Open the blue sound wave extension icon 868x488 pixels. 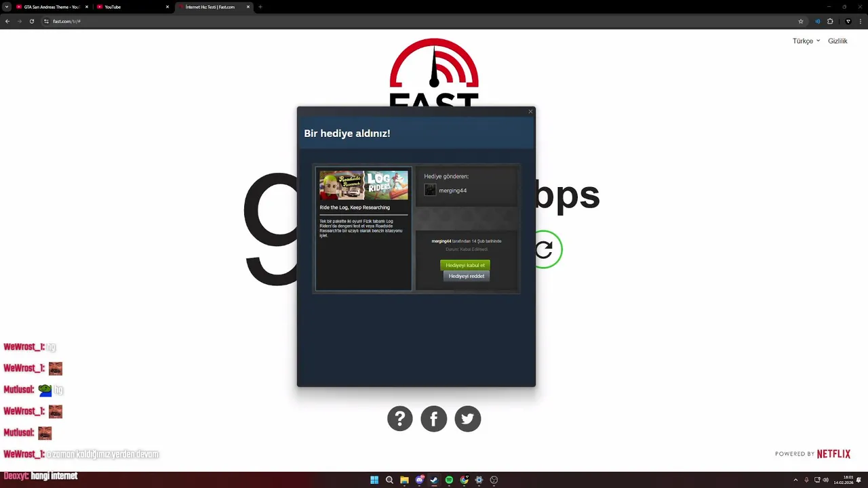pyautogui.click(x=818, y=21)
